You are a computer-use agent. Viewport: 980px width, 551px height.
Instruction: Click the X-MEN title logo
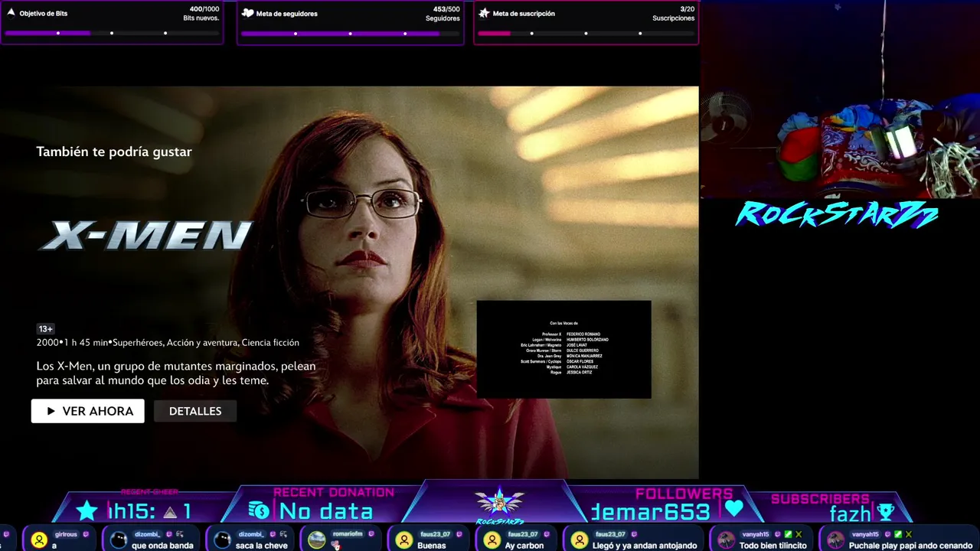[145, 236]
